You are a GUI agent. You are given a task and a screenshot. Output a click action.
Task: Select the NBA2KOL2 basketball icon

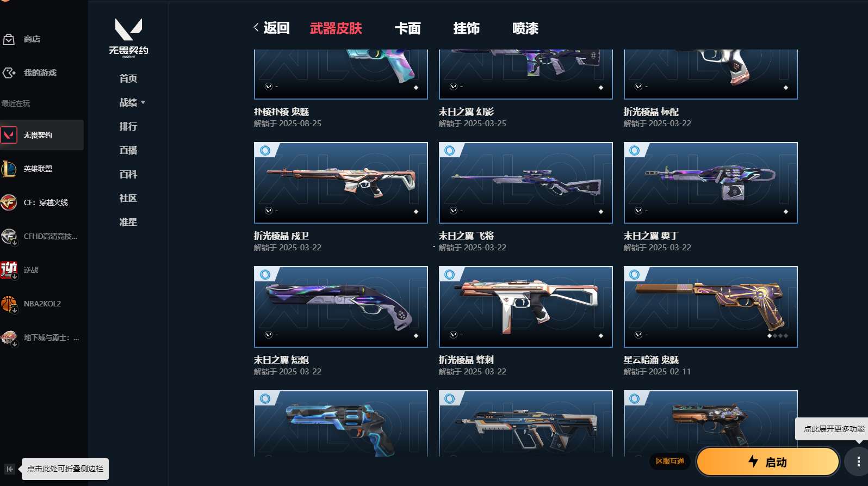9,304
